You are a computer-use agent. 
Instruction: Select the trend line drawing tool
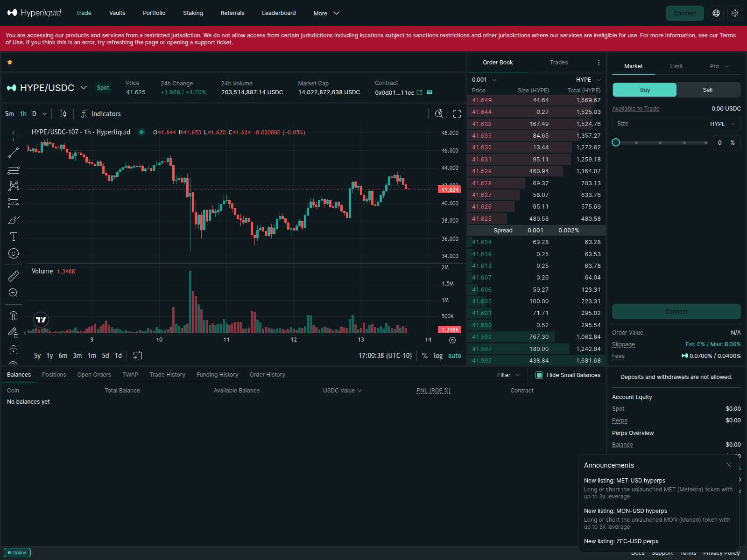(14, 153)
